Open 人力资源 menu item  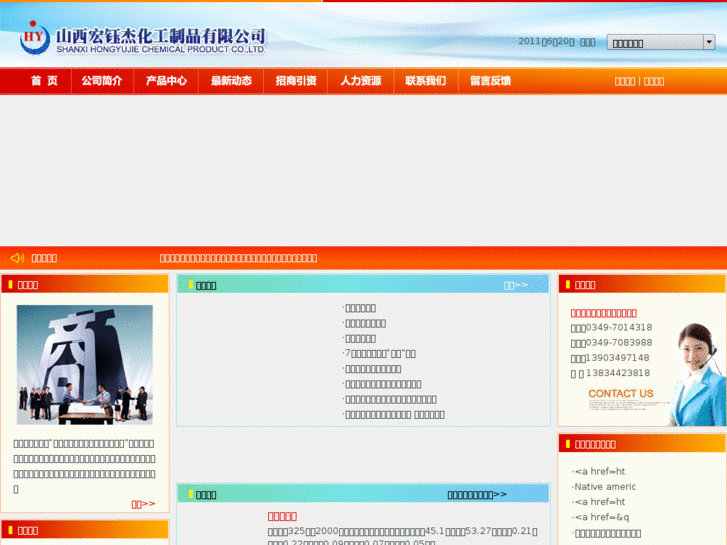click(x=361, y=81)
